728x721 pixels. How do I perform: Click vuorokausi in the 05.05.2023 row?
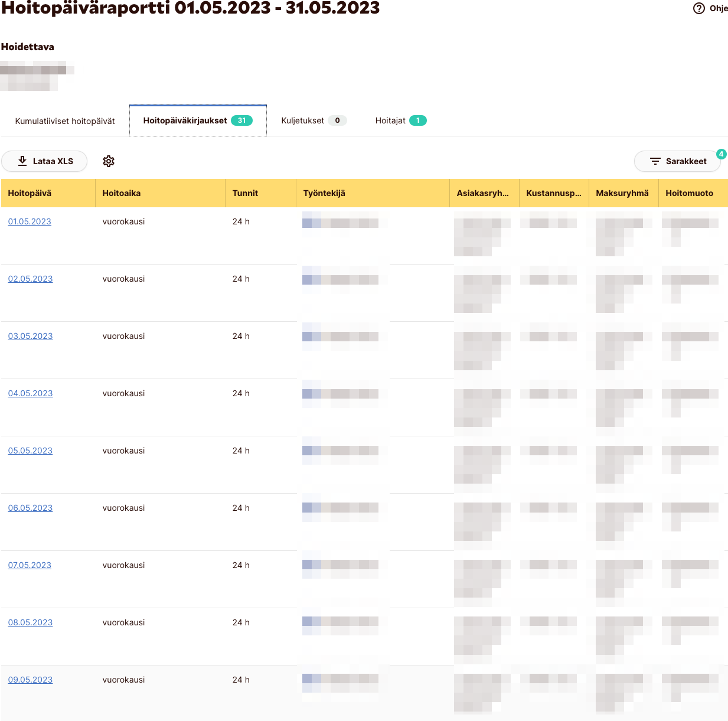click(123, 451)
